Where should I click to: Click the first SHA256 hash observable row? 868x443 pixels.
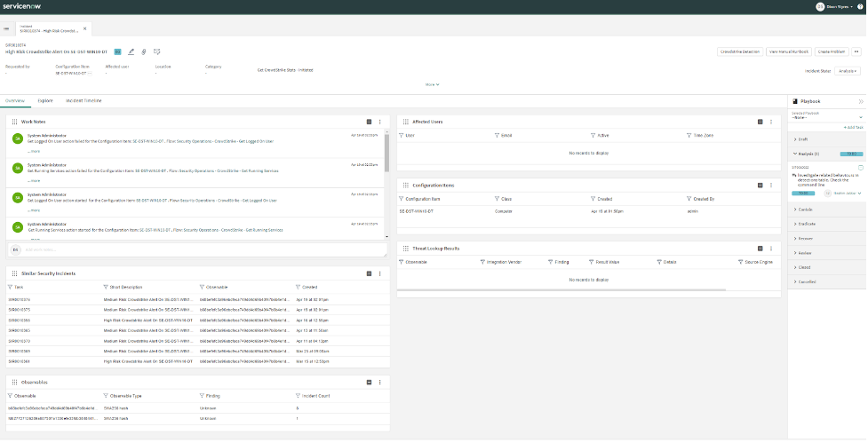pos(198,408)
